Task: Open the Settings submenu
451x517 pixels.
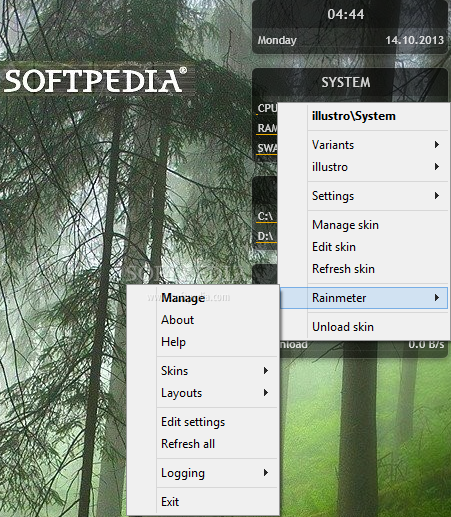Action: [x=363, y=196]
